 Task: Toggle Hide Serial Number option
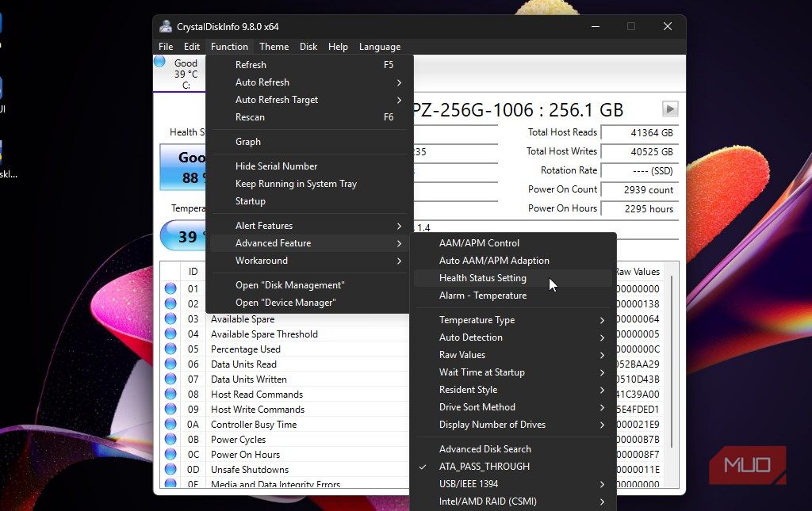[x=308, y=166]
